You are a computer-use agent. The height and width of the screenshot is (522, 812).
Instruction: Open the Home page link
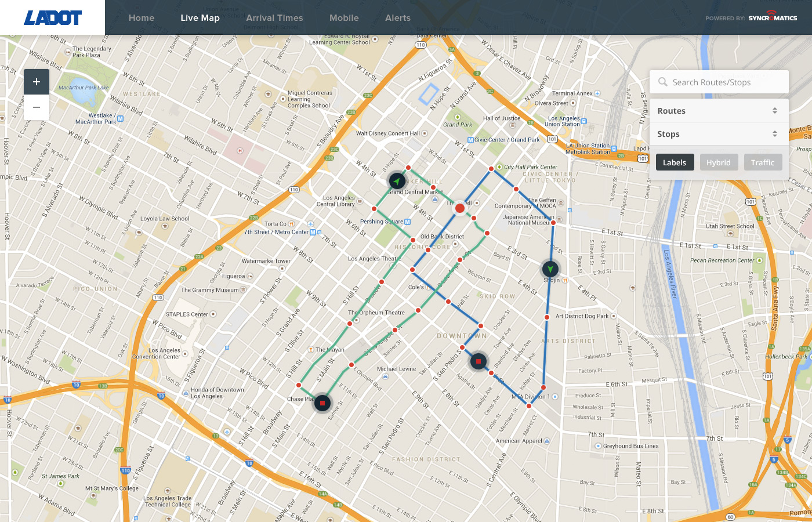142,18
